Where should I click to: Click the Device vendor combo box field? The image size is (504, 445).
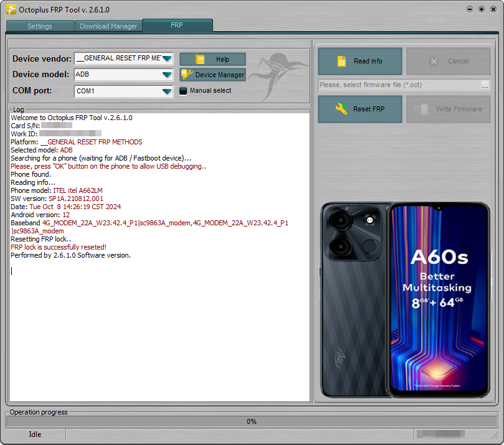click(124, 59)
